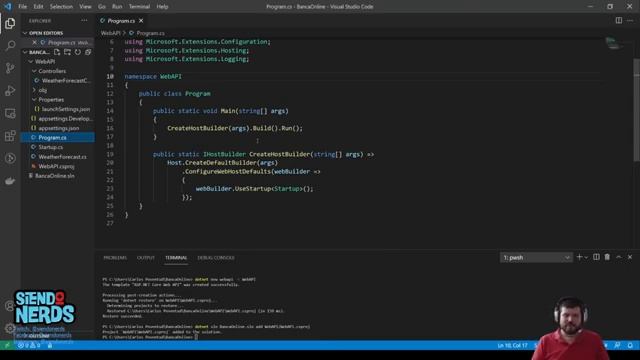Open the Explorer view in activity bar

point(10,23)
